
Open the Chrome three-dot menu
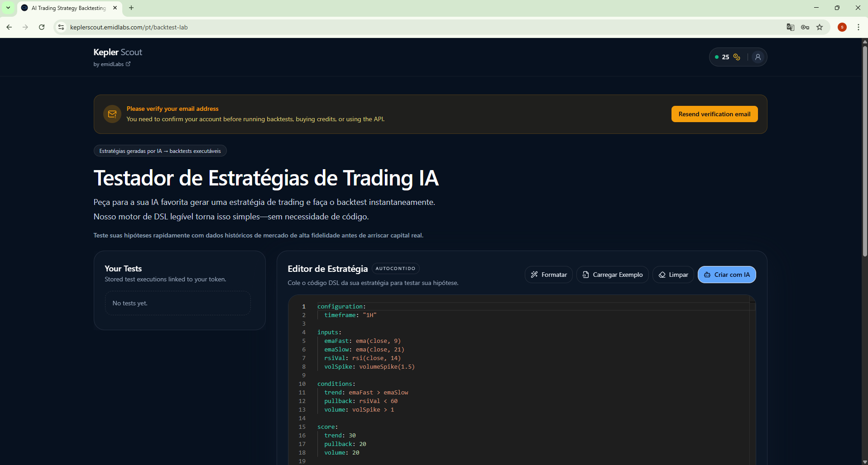click(858, 27)
